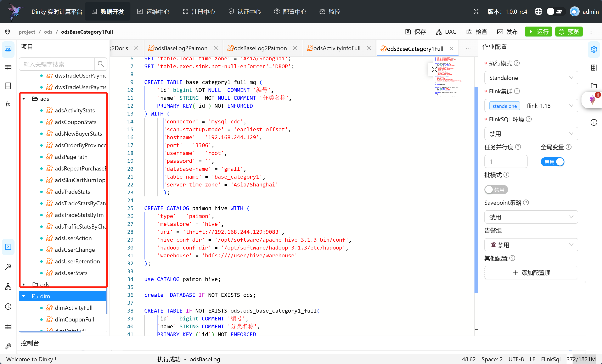Click the search magnifier icon in project panel
This screenshot has height=364, width=602.
(100, 64)
